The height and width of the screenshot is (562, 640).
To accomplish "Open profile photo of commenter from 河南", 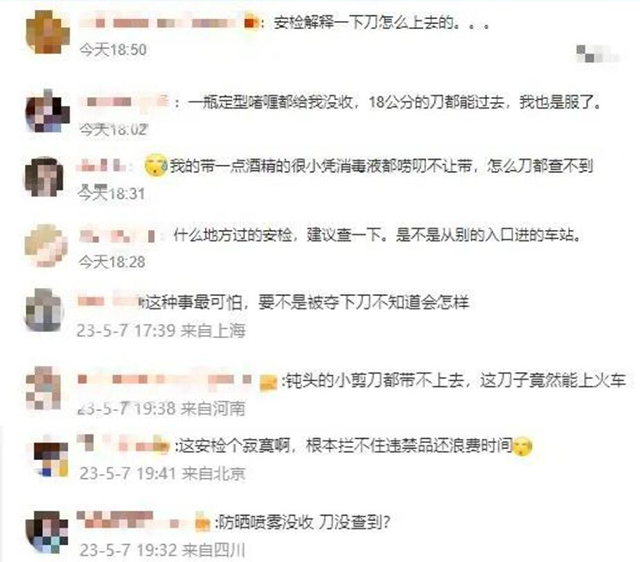I will tap(44, 388).
